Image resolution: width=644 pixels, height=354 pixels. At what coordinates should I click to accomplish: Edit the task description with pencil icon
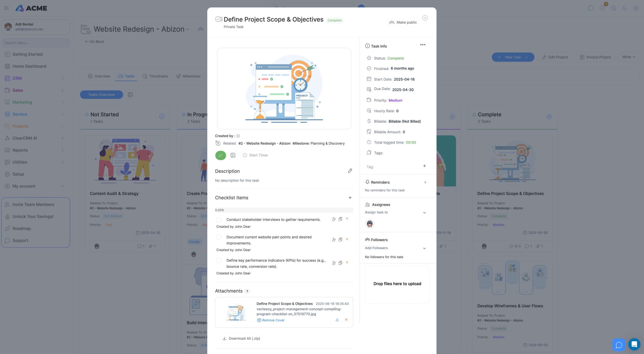[x=350, y=171]
